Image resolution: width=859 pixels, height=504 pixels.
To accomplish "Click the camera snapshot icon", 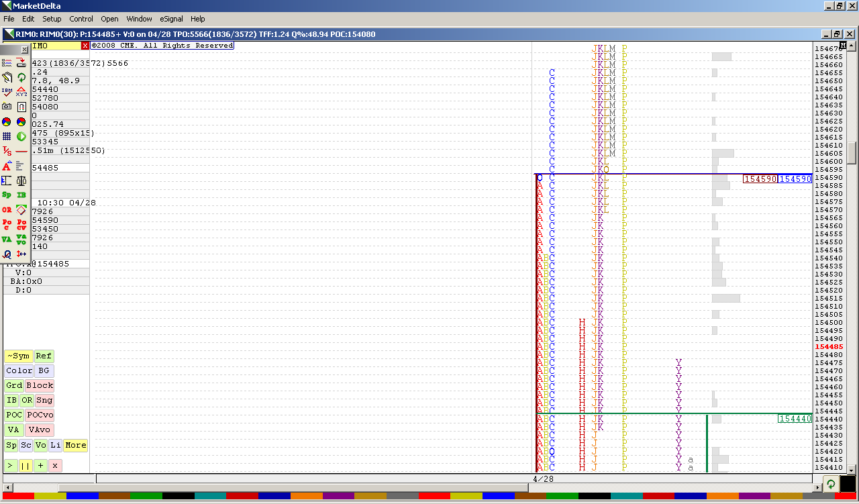I will [x=7, y=107].
